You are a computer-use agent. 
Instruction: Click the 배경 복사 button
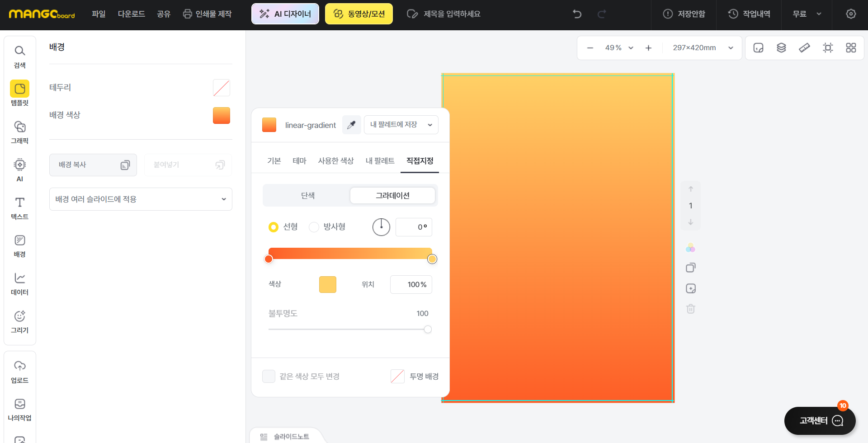tap(93, 165)
